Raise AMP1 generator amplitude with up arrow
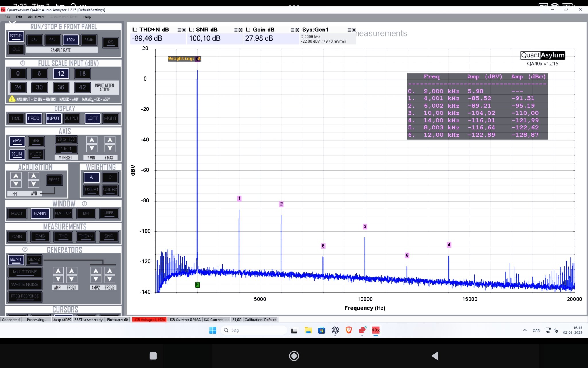Viewport: 588px width, 368px height. pyautogui.click(x=58, y=271)
